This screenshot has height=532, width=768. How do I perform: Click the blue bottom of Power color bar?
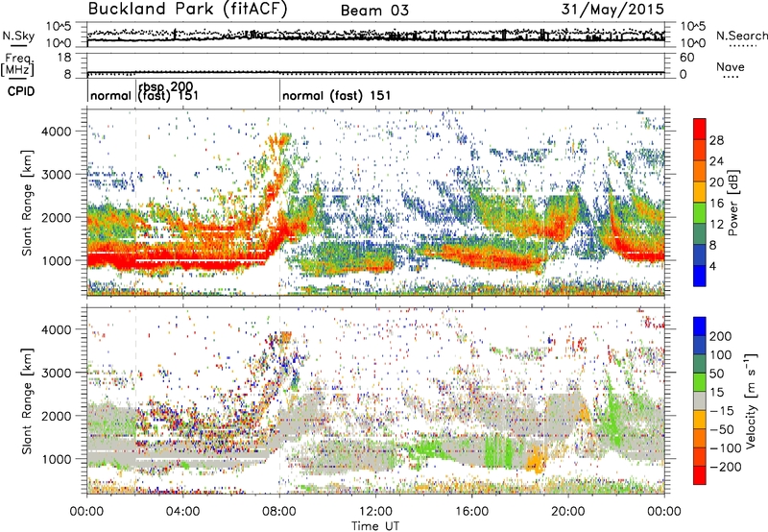pos(700,276)
